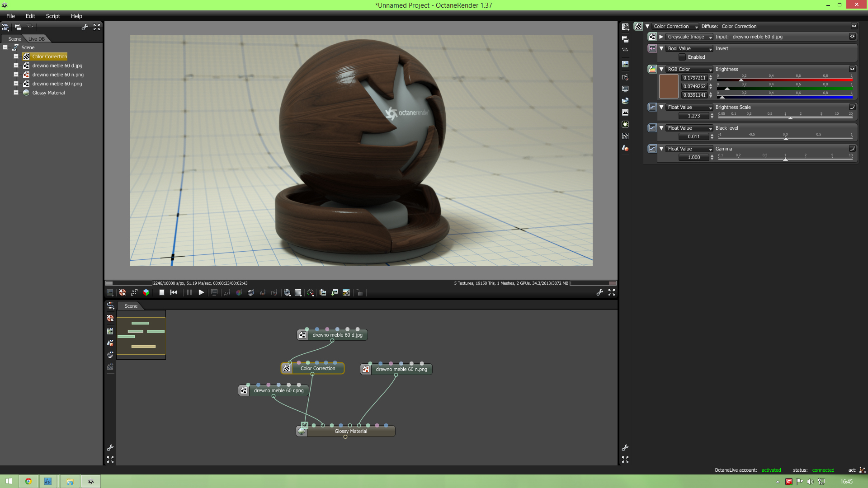The width and height of the screenshot is (868, 488).
Task: Click the restart render icon
Action: (174, 292)
